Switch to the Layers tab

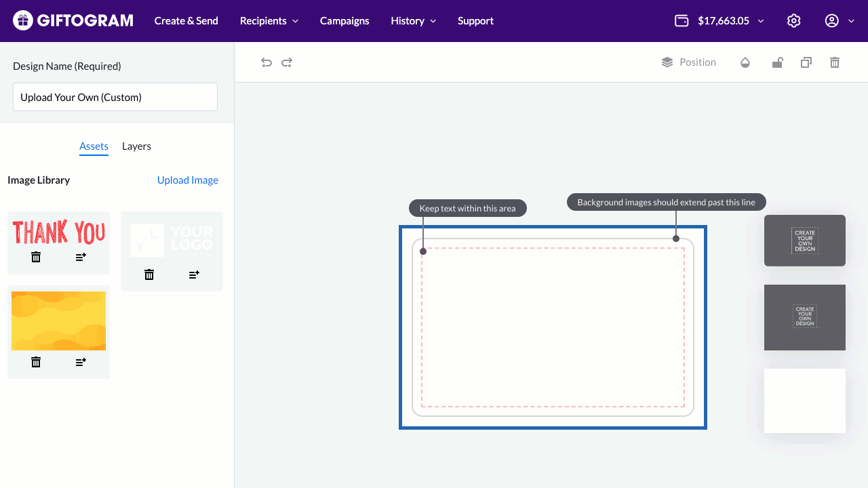click(136, 146)
